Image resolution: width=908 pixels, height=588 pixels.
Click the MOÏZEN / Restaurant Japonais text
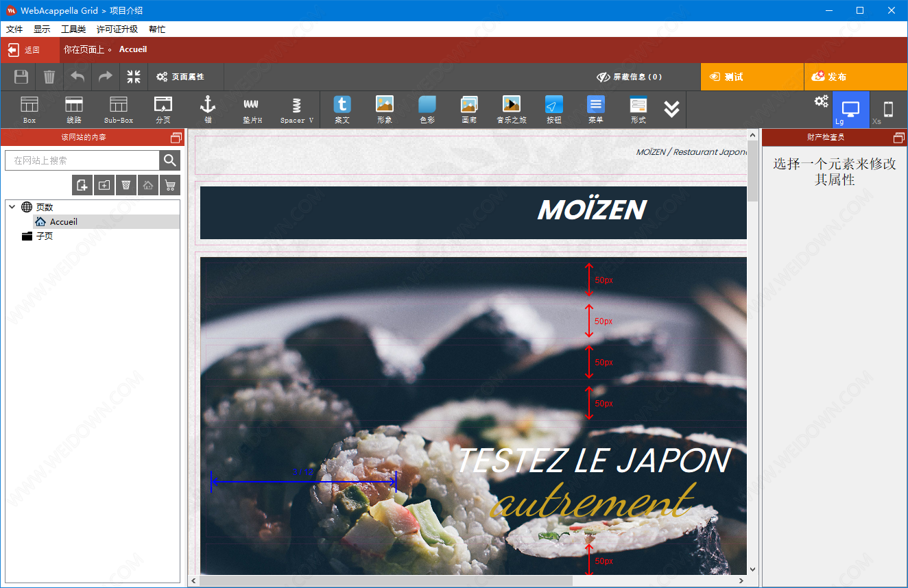[691, 152]
